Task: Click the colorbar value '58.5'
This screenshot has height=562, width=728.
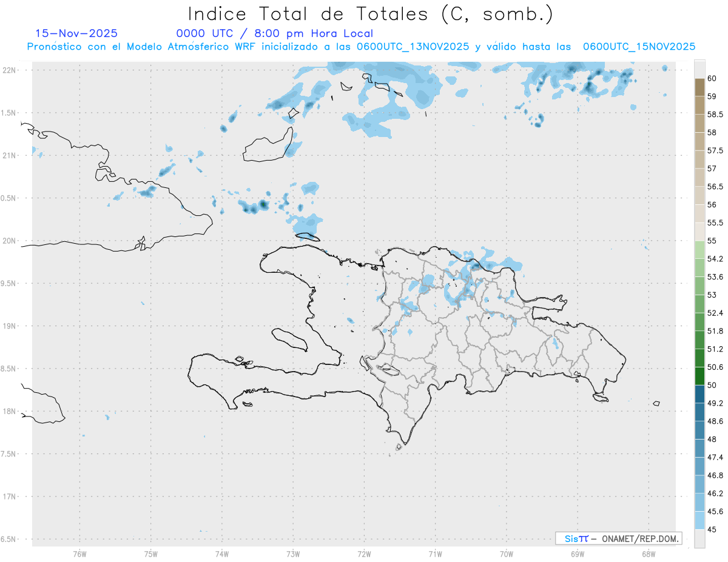Action: (x=715, y=114)
